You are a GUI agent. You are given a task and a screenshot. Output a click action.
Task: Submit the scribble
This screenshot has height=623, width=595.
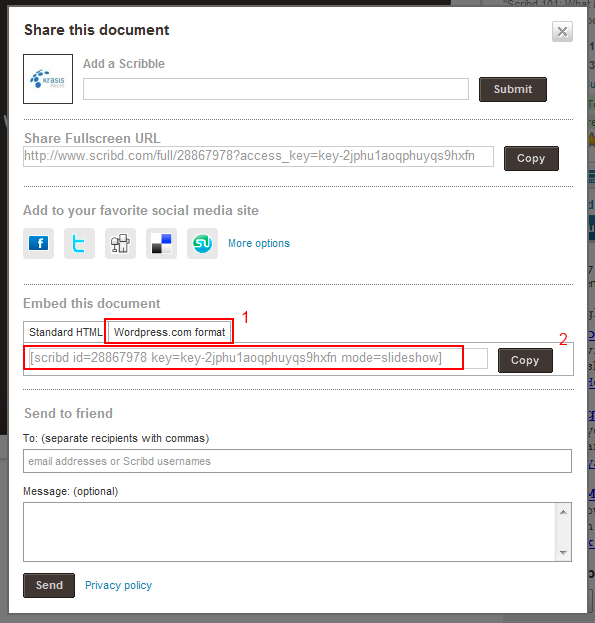[x=512, y=89]
